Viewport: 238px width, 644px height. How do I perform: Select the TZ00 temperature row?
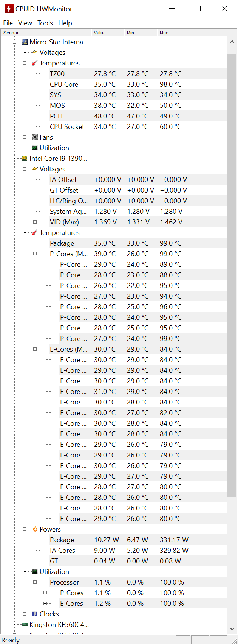click(x=138, y=74)
